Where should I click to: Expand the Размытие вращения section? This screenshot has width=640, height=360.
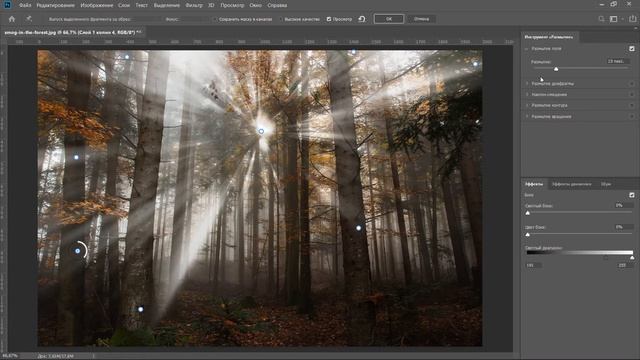[527, 117]
